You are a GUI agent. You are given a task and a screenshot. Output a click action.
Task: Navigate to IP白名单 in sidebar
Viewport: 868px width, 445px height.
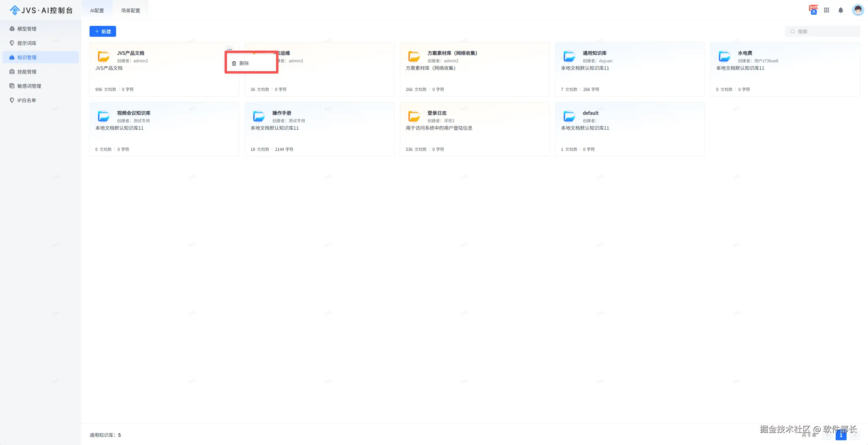27,100
